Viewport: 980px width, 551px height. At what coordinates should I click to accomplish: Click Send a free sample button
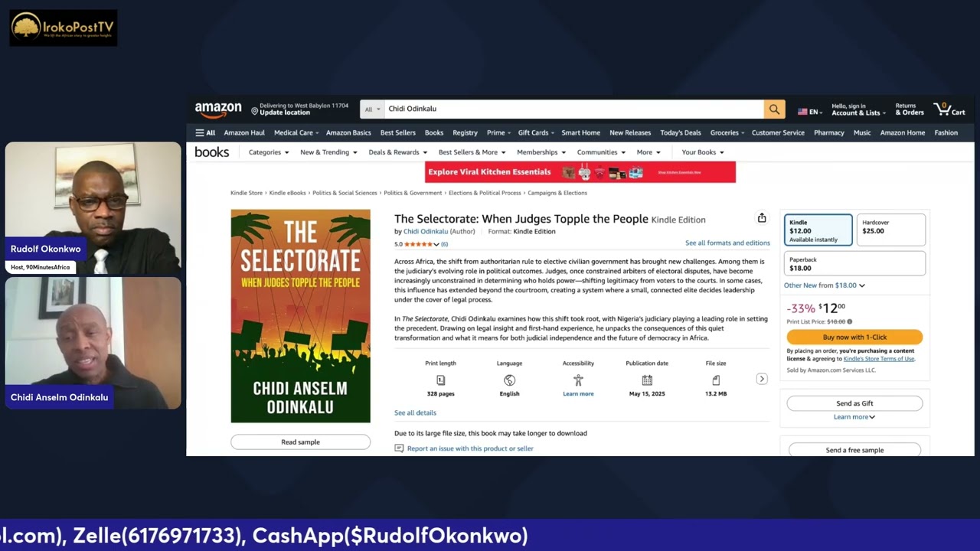click(854, 450)
